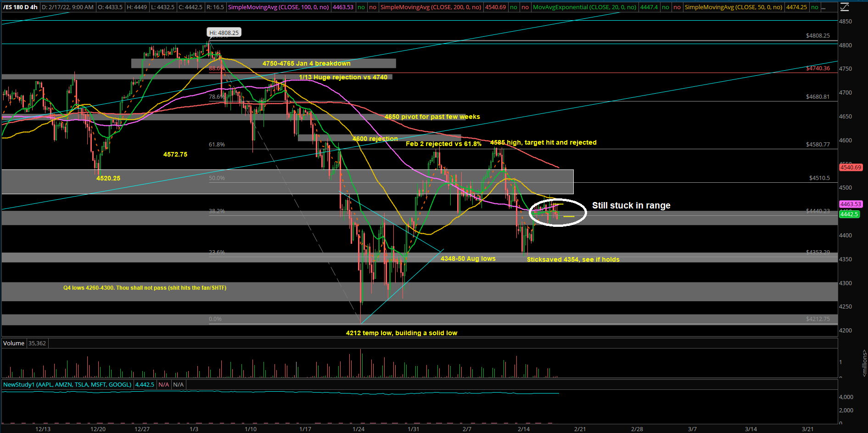Click the $4510.5 Fibonacci price label
Image resolution: width=868 pixels, height=433 pixels.
pos(819,178)
